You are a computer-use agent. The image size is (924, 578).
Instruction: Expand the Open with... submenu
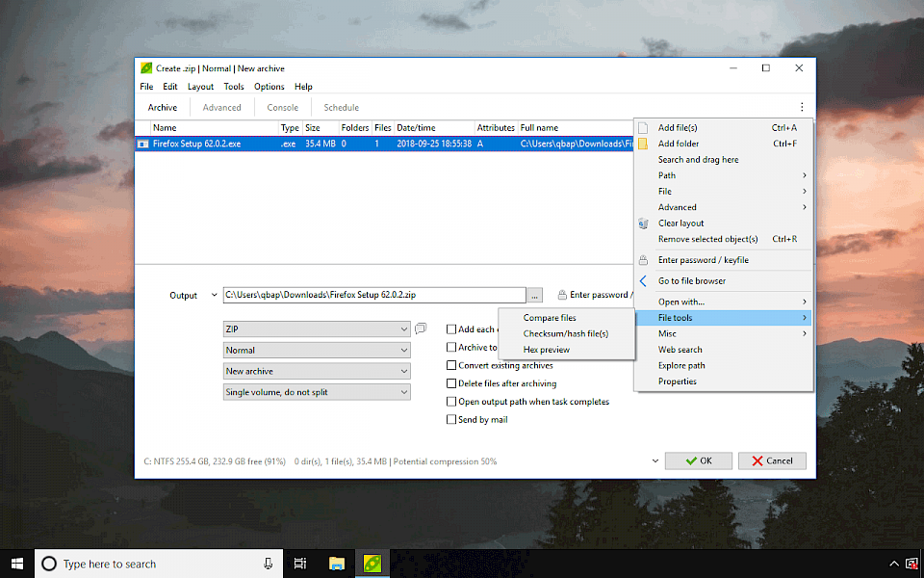click(x=724, y=302)
